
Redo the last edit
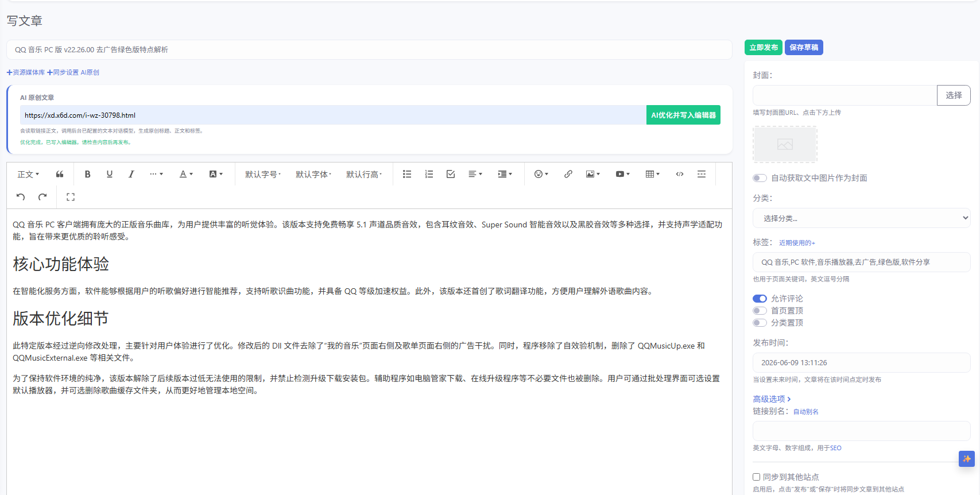[x=42, y=197]
